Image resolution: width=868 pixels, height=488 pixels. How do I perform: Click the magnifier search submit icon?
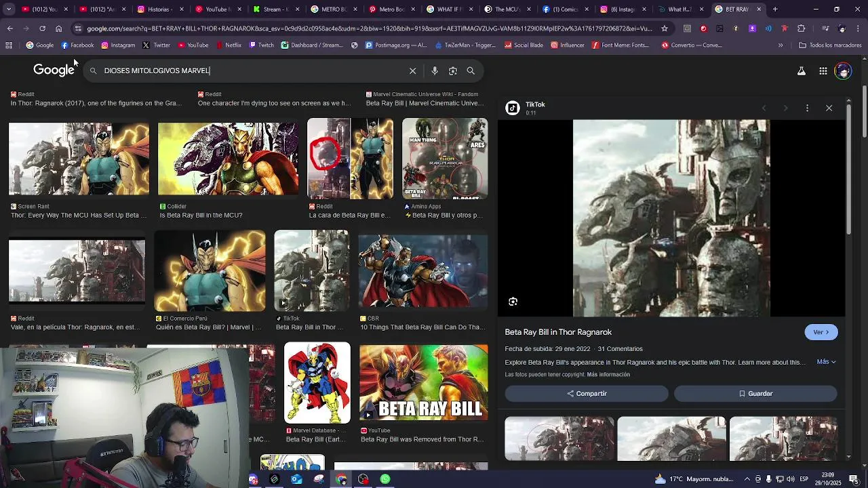[x=471, y=70]
